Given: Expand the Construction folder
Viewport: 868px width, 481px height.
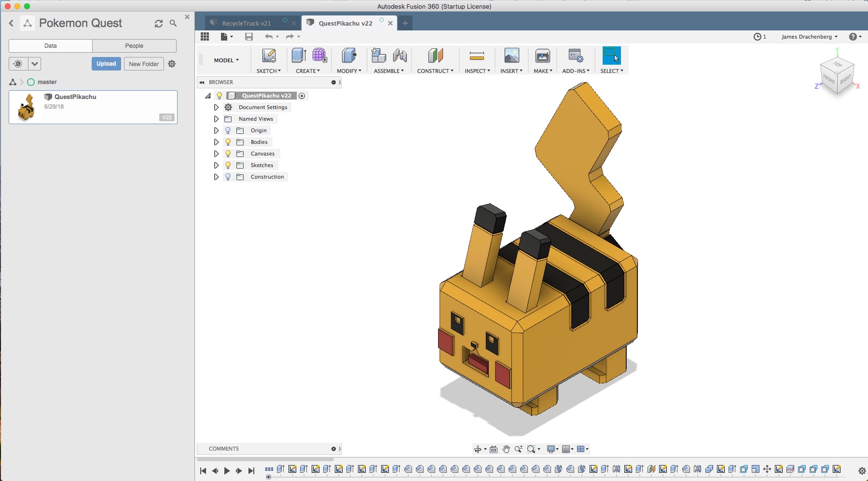Looking at the screenshot, I should 216,177.
